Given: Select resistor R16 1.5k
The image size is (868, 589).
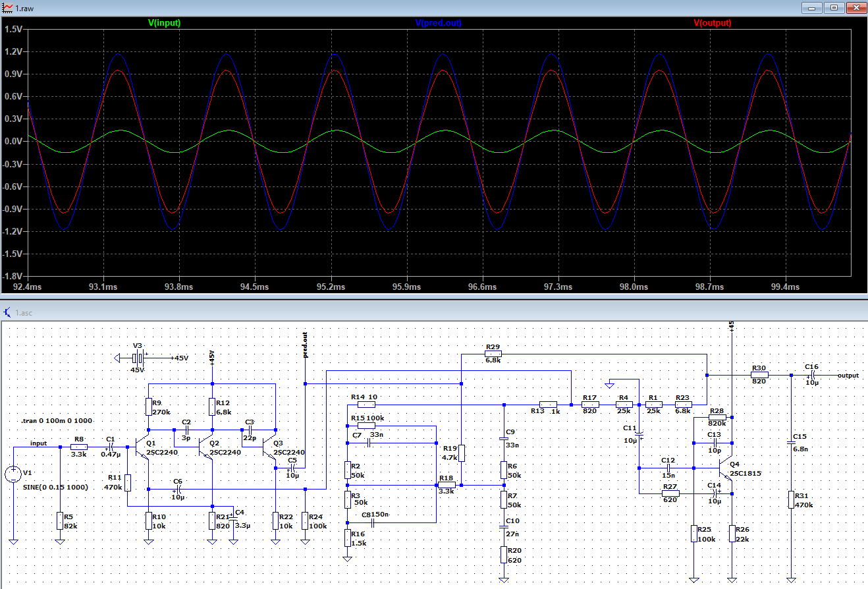Looking at the screenshot, I should [x=347, y=538].
